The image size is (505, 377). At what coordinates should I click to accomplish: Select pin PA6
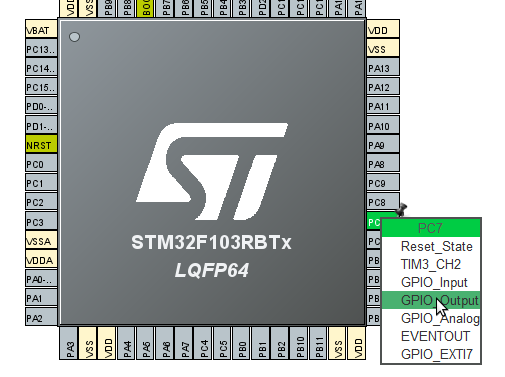tap(165, 343)
